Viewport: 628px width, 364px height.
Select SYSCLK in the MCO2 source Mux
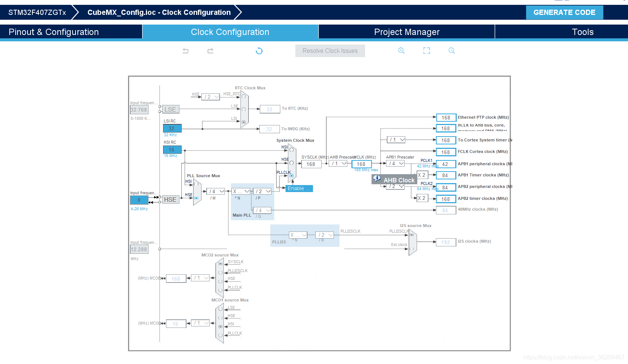point(220,264)
